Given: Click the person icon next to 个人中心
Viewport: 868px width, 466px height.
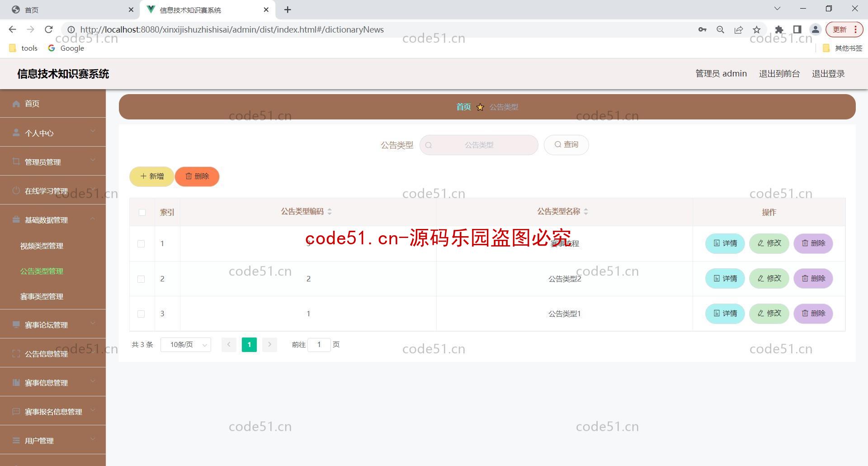Looking at the screenshot, I should [x=16, y=133].
